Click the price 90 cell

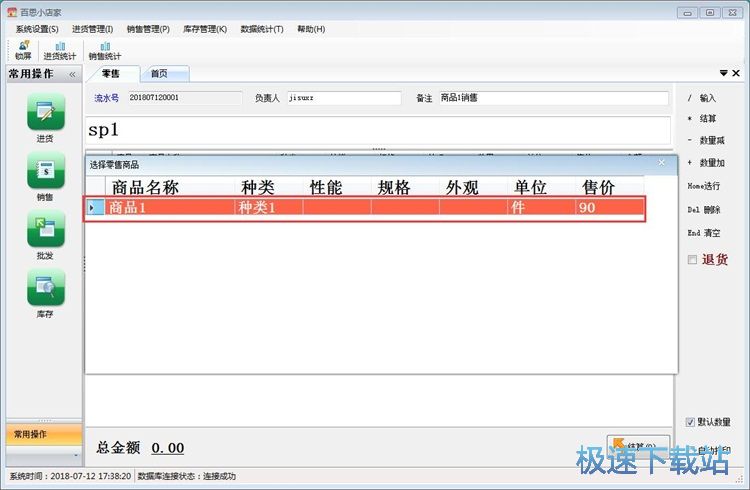(609, 208)
